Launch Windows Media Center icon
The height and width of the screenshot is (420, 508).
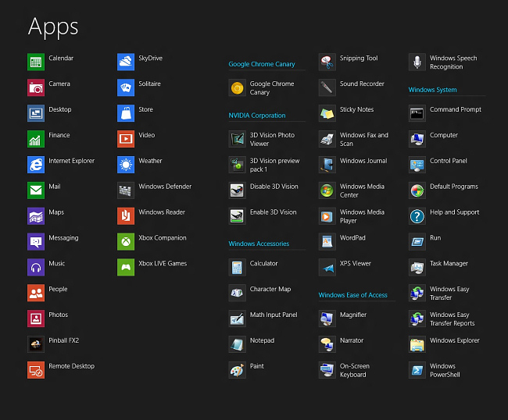pos(327,190)
